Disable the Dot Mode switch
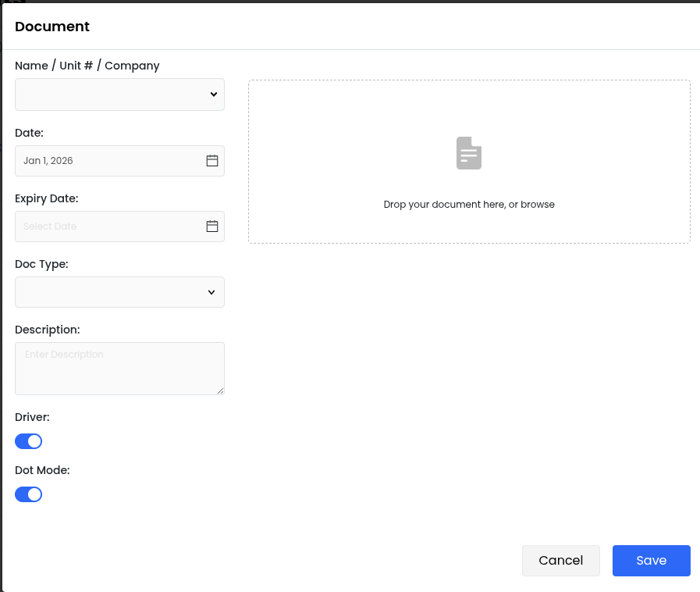The image size is (700, 592). 29,494
